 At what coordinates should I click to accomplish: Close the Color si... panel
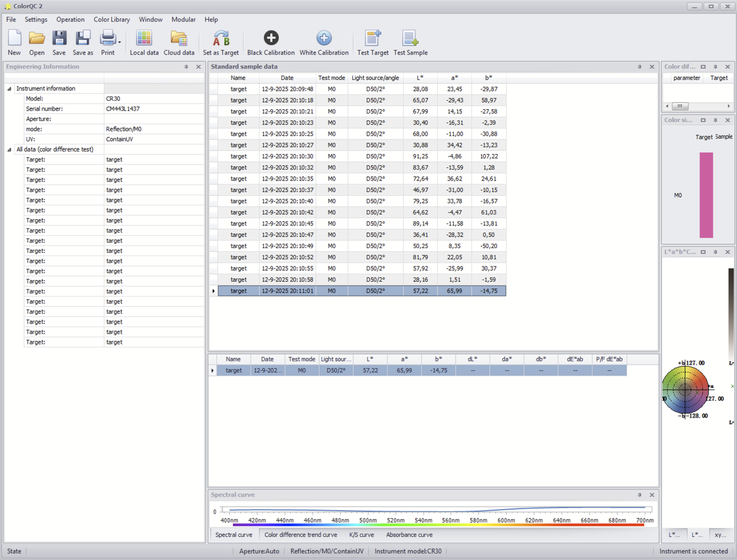(728, 120)
